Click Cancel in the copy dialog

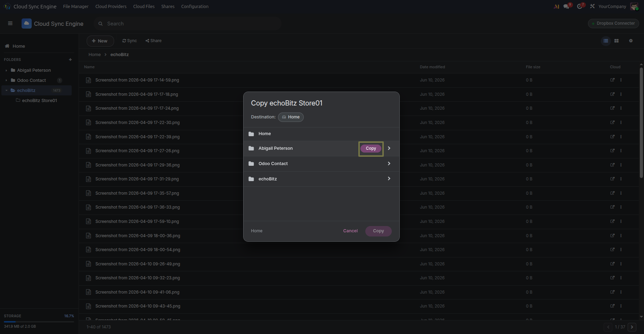350,231
